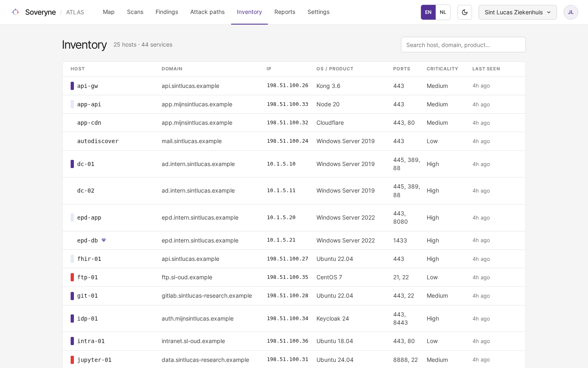Click the IP address 198.51.100.35

(287, 277)
